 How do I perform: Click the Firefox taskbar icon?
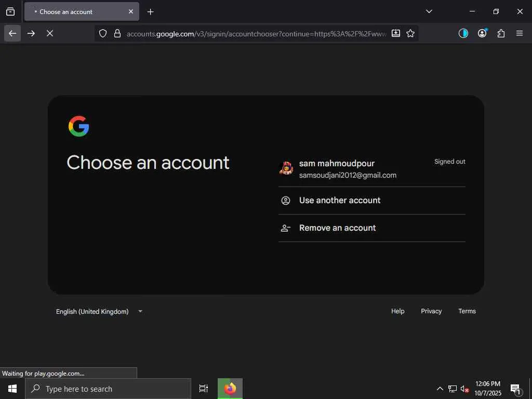tap(230, 389)
